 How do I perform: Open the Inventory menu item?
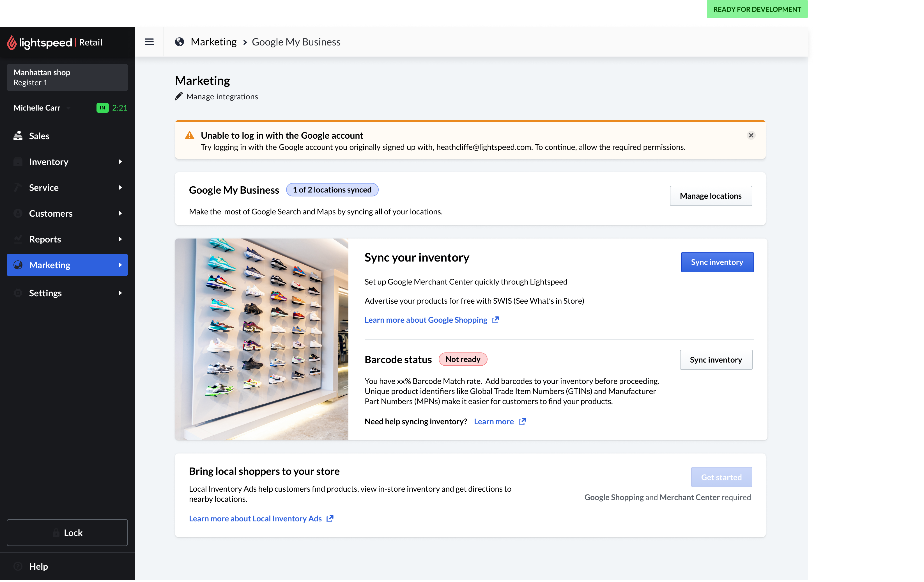click(67, 162)
